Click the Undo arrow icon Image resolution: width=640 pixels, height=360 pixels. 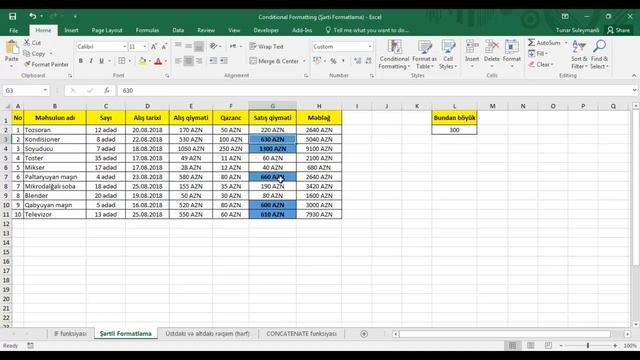click(33, 16)
